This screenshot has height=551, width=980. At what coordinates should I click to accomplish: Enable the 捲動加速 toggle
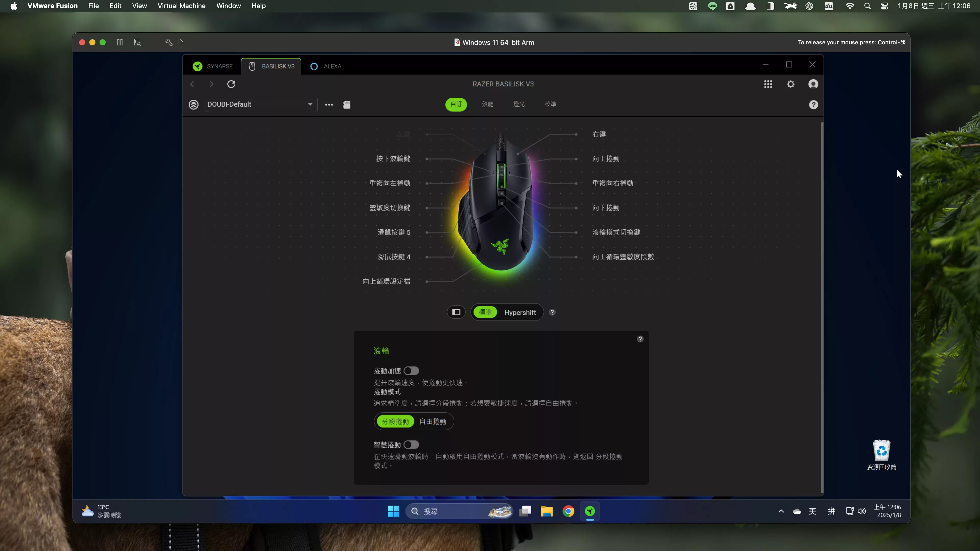tap(411, 371)
